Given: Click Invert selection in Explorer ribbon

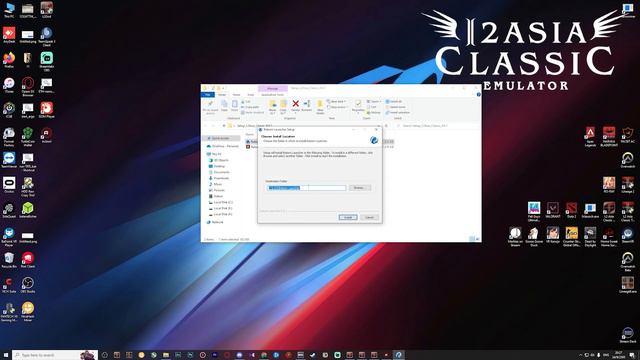Looking at the screenshot, I should coord(398,112).
